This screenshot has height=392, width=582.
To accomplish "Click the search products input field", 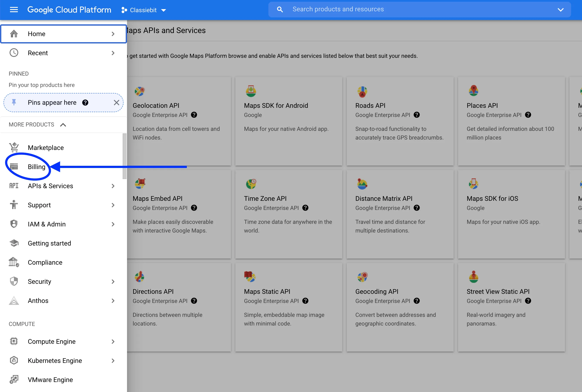I will point(400,9).
